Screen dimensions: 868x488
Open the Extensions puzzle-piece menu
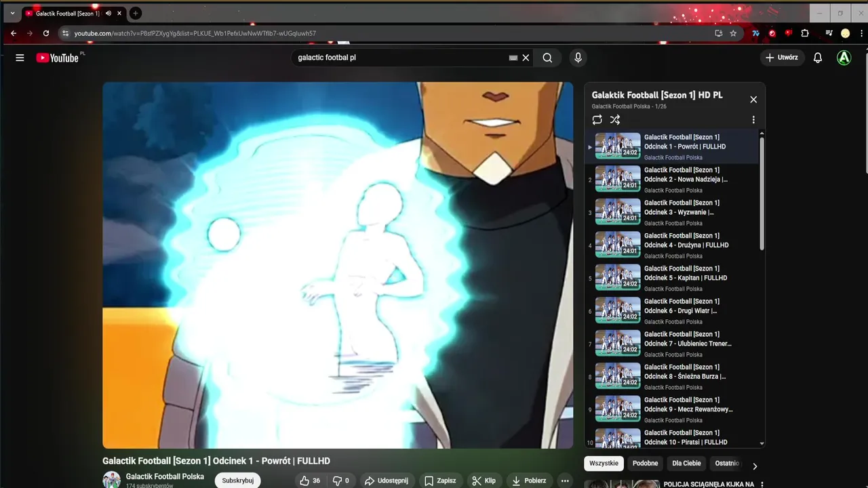(805, 33)
